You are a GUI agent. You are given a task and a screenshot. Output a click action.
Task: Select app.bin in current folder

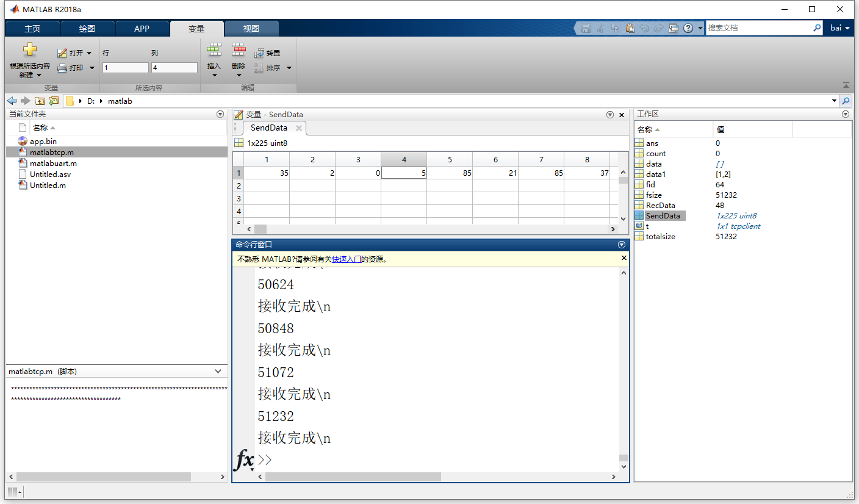pos(43,141)
